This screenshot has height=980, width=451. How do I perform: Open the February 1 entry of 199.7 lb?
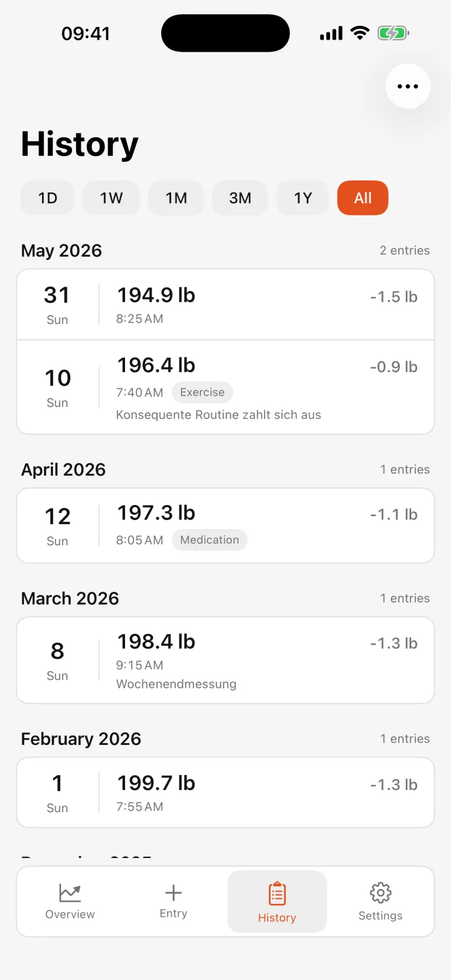point(226,792)
